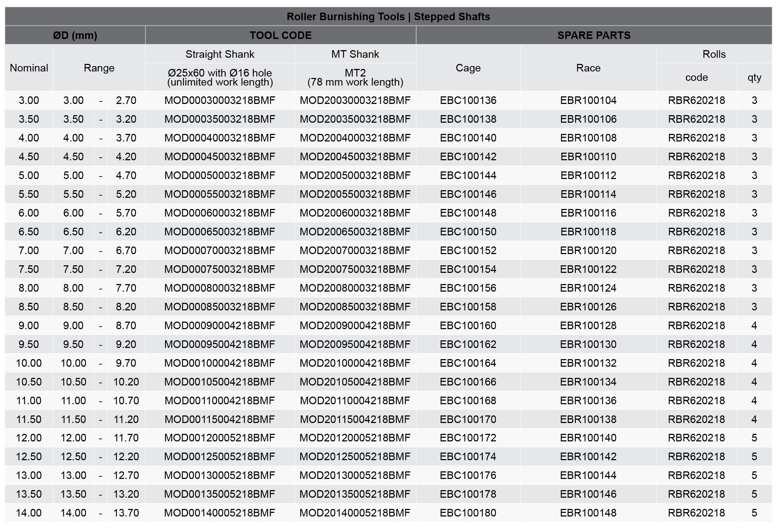
Task: Select race code EBR100126
Action: coord(588,307)
